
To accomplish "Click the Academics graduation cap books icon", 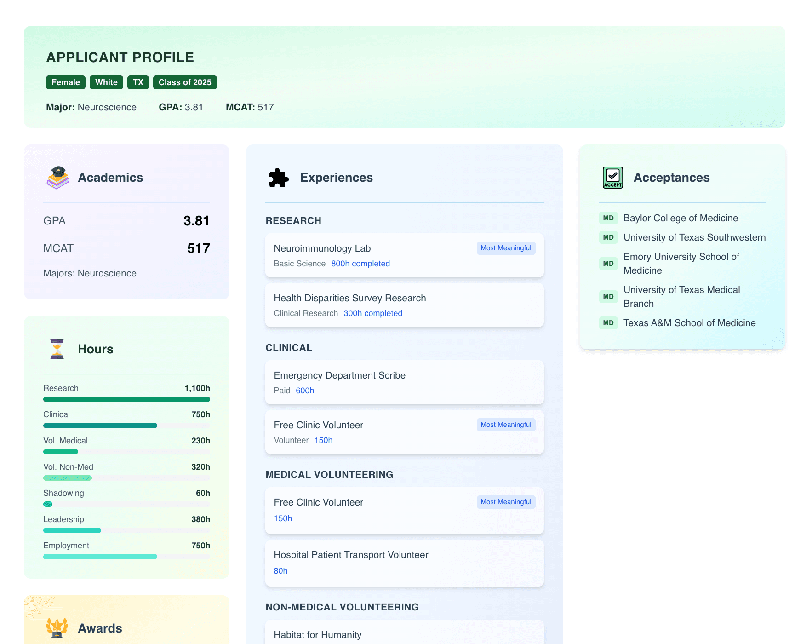I will (x=58, y=178).
